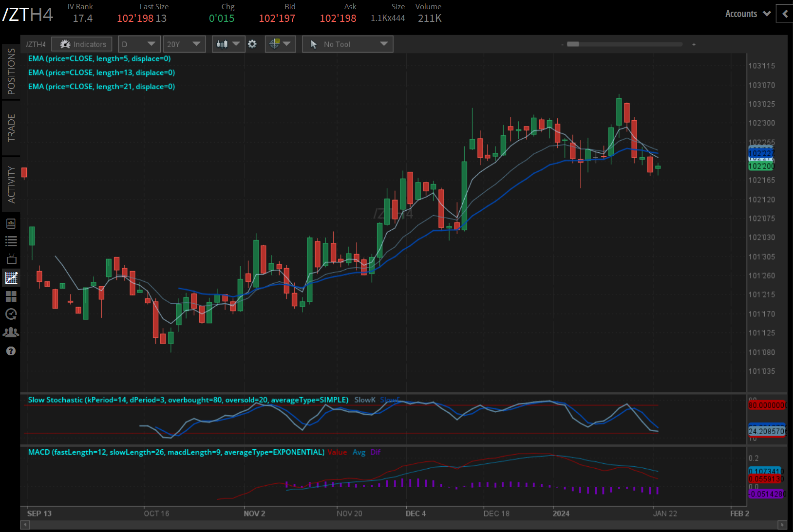The height and width of the screenshot is (532, 793).
Task: Open the chart style candlestick dropdown
Action: [228, 44]
